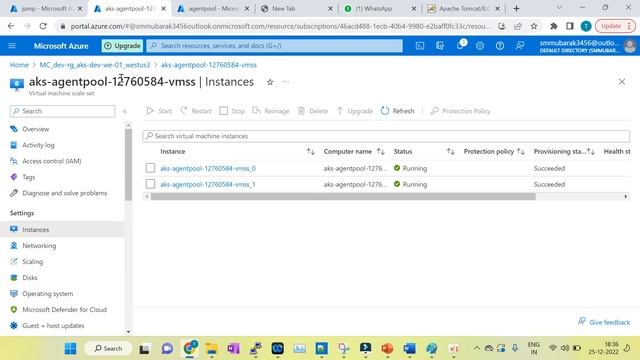This screenshot has height=360, width=640.
Task: Open Protection Policy in the toolbar
Action: 460,111
